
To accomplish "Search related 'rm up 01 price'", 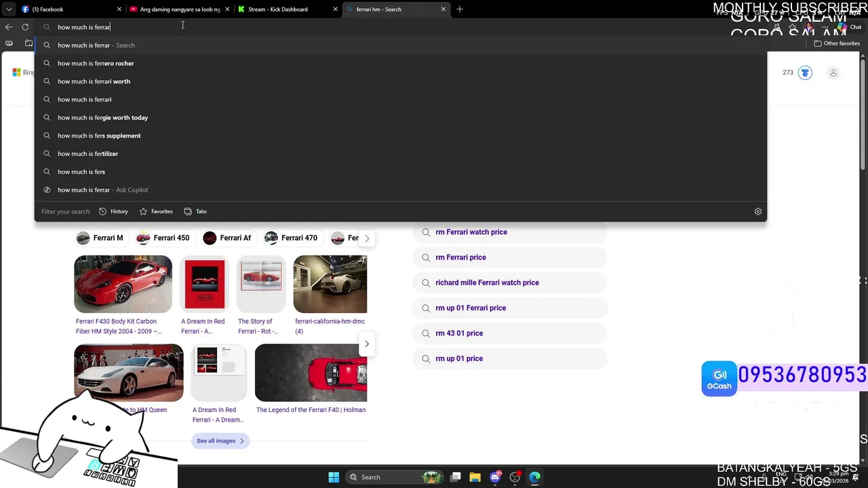I will (x=510, y=359).
